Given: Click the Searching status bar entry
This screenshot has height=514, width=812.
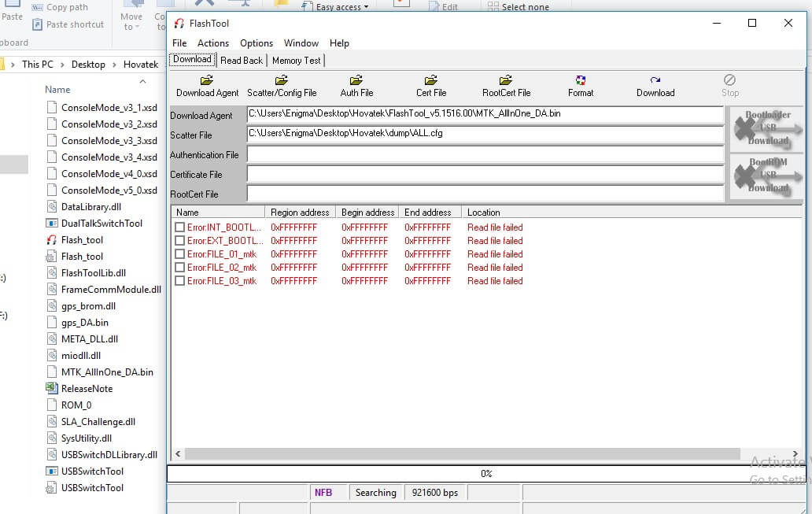Looking at the screenshot, I should click(x=375, y=492).
